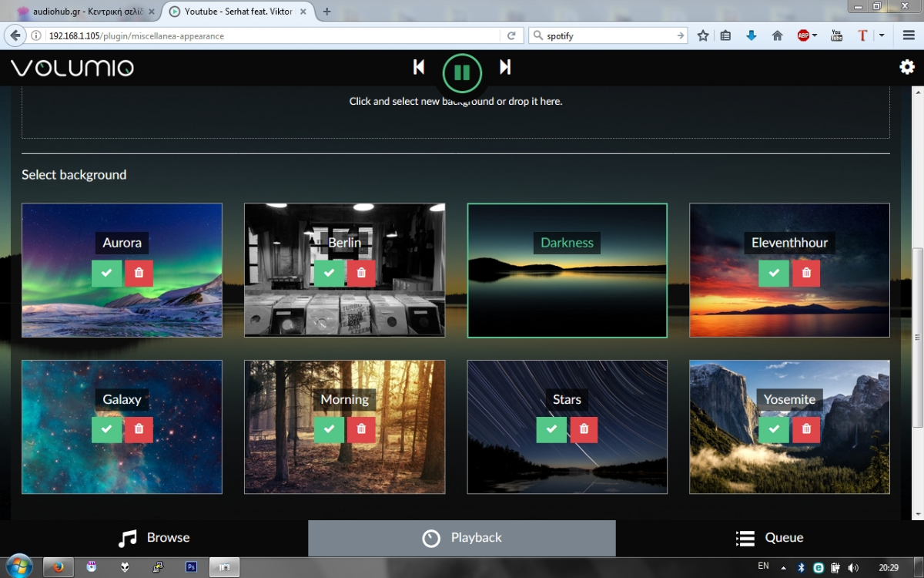
Task: Apply the Aurora background with checkmark
Action: coord(106,273)
